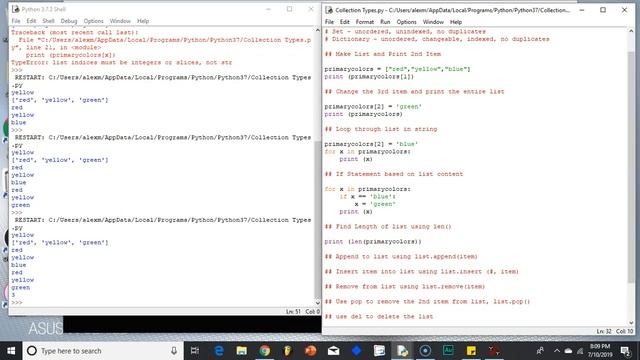
Task: Open Edit menu in Python Shell window
Action: (x=31, y=21)
